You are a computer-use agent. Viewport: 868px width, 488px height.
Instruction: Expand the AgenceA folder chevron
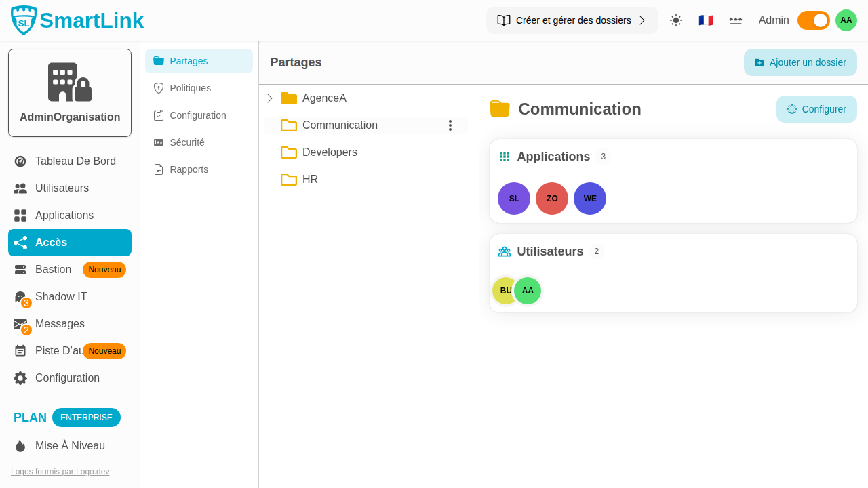[x=270, y=98]
